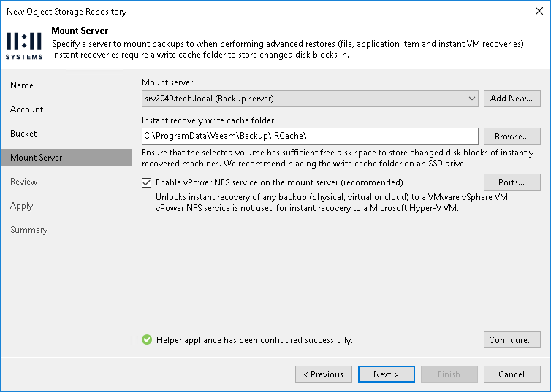Click Helper appliance configured successfully text
Screen dimensions: 551x392
[x=254, y=340]
